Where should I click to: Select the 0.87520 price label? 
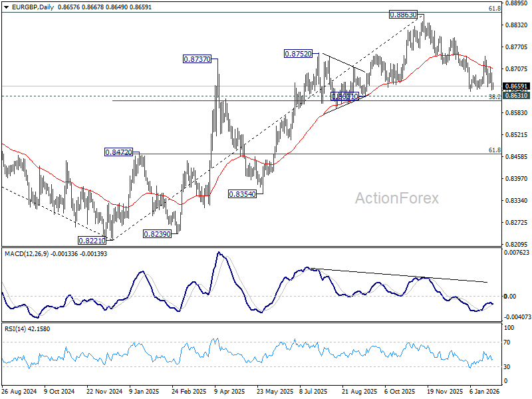[298, 54]
